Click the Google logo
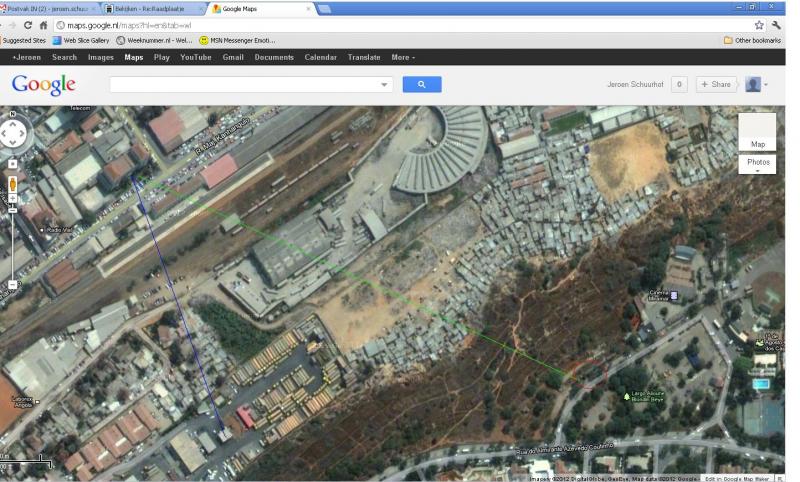This screenshot has height=482, width=800. click(x=44, y=85)
